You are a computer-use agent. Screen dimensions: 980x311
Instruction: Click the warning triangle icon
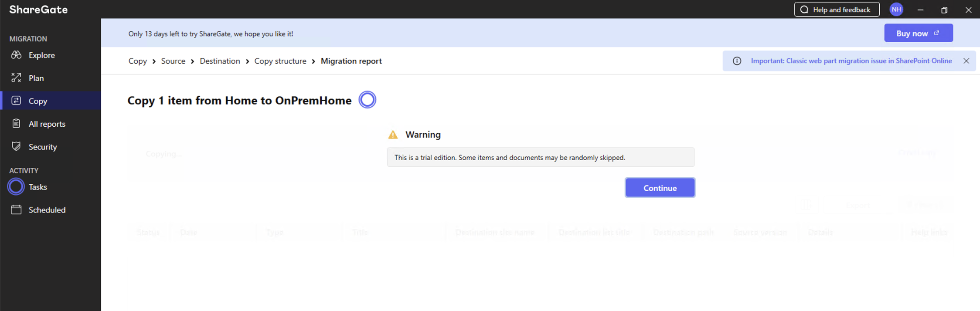pos(393,135)
